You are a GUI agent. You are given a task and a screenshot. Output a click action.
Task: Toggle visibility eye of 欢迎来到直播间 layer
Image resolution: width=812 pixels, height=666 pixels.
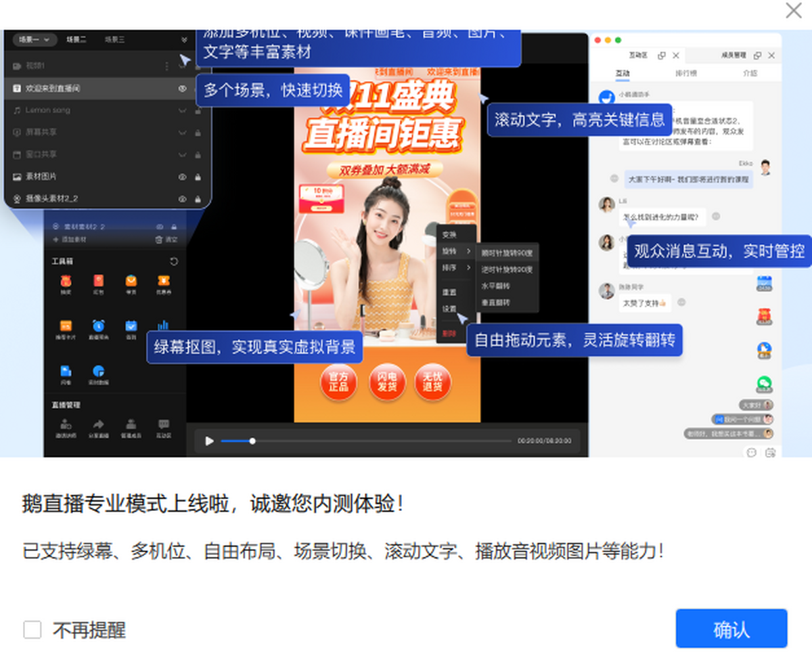point(182,89)
